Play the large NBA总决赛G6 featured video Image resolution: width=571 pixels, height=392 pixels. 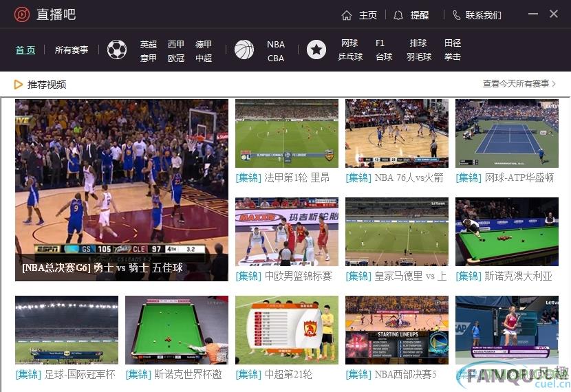pyautogui.click(x=122, y=190)
